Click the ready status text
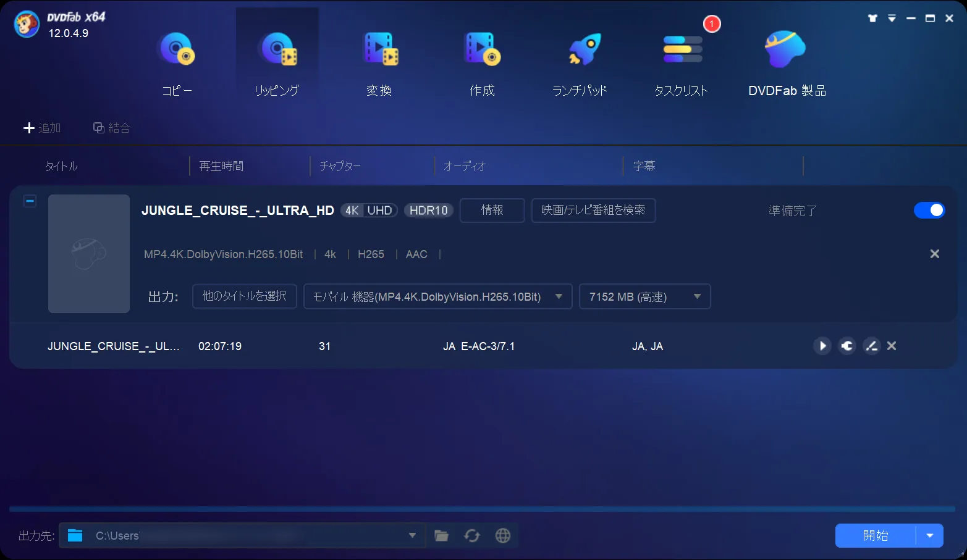This screenshot has height=560, width=967. pos(792,211)
